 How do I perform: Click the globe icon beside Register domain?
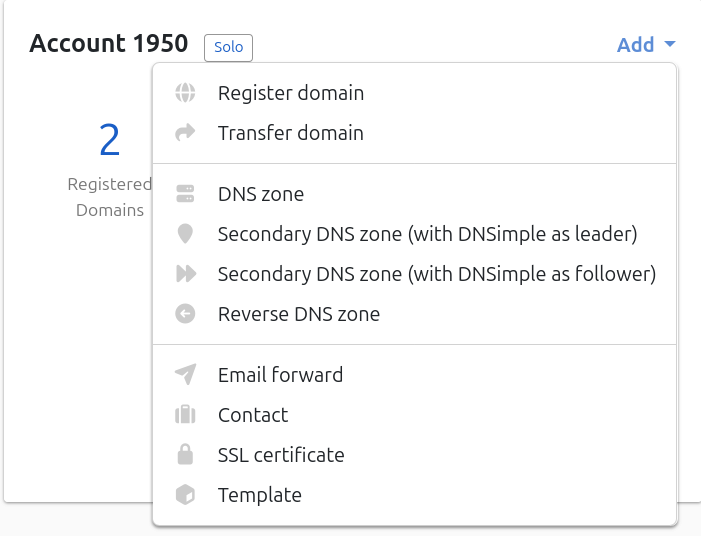(x=185, y=93)
